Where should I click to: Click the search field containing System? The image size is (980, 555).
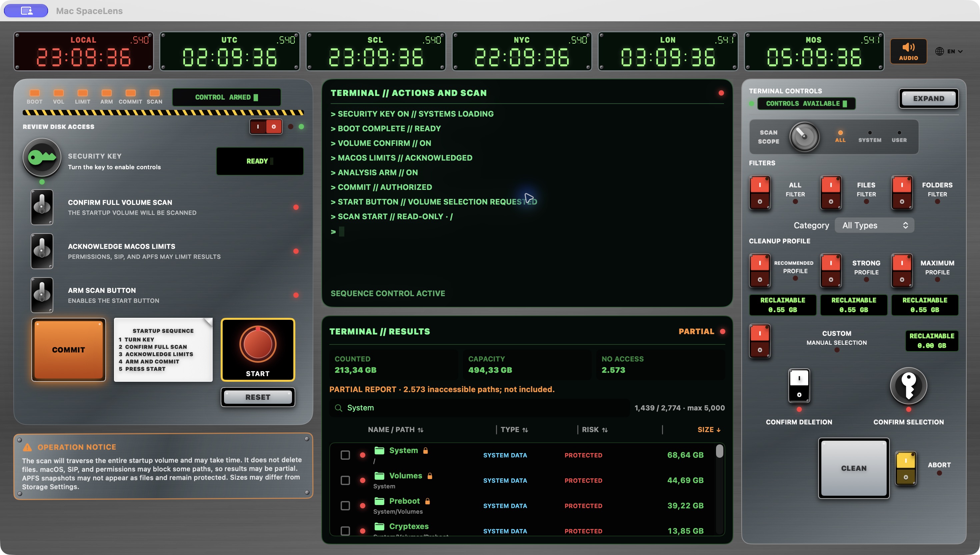(x=479, y=408)
